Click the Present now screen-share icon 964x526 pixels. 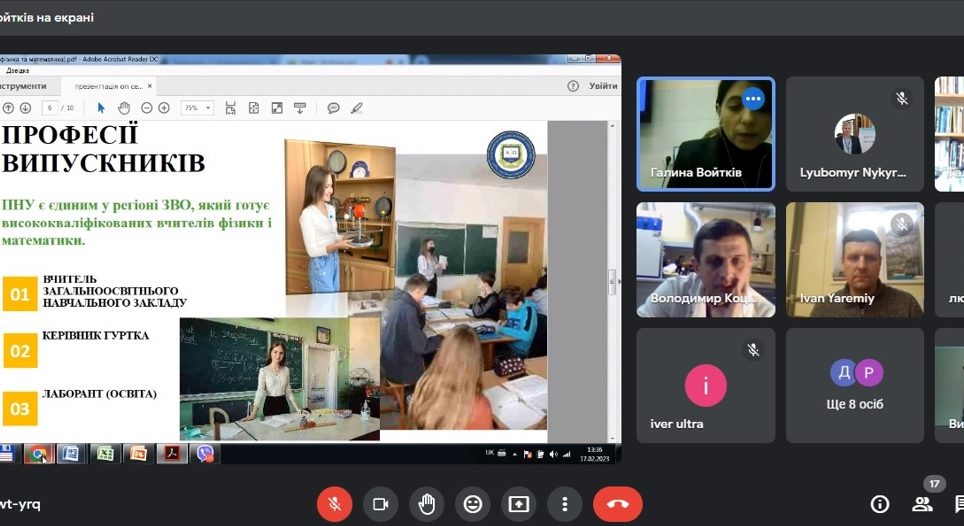pyautogui.click(x=518, y=504)
